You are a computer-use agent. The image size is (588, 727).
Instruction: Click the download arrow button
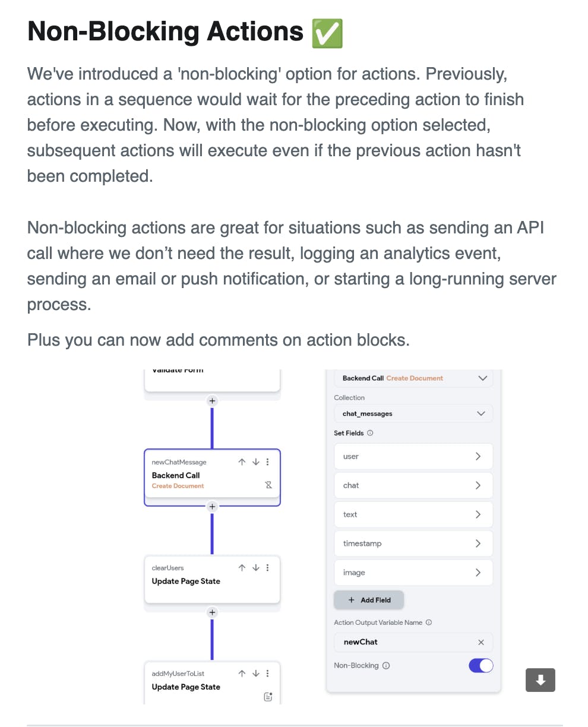[x=540, y=680]
